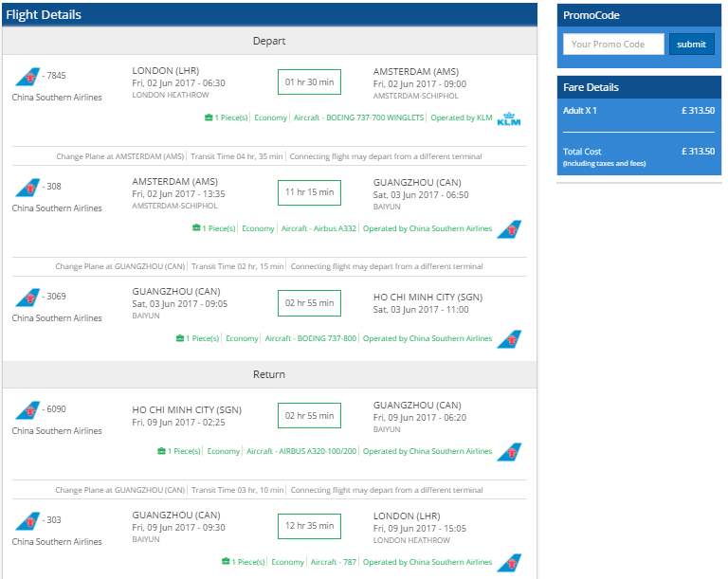Click 'Transit Time 02 hr, 15 min' text
This screenshot has width=728, height=579.
coord(237,266)
